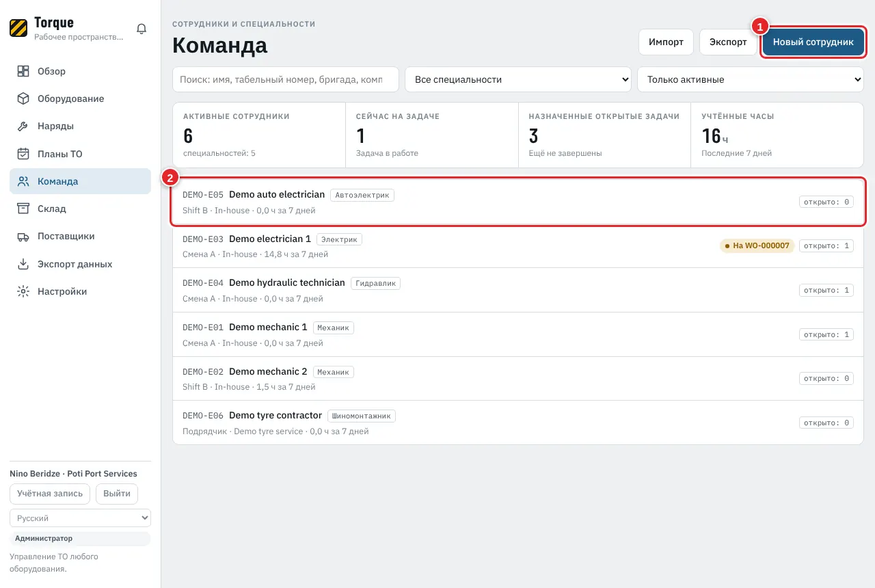875x588 pixels.
Task: Click открыто: 0 badge for Demo tyre contractor
Action: tap(826, 423)
